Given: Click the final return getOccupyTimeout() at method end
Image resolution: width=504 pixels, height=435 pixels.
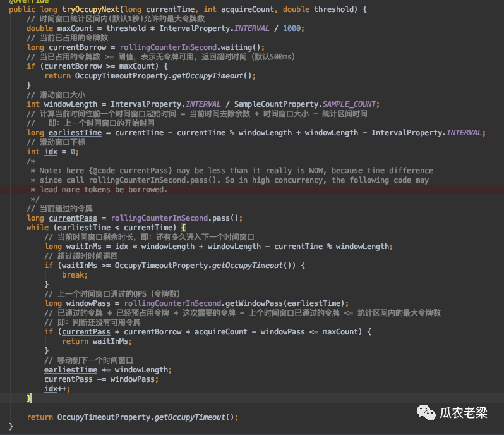Looking at the screenshot, I should [x=133, y=417].
